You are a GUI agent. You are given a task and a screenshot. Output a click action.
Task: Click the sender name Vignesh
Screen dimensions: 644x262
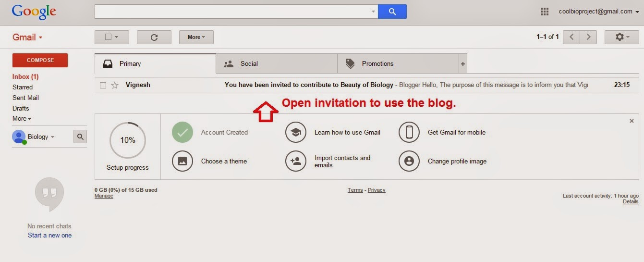138,85
